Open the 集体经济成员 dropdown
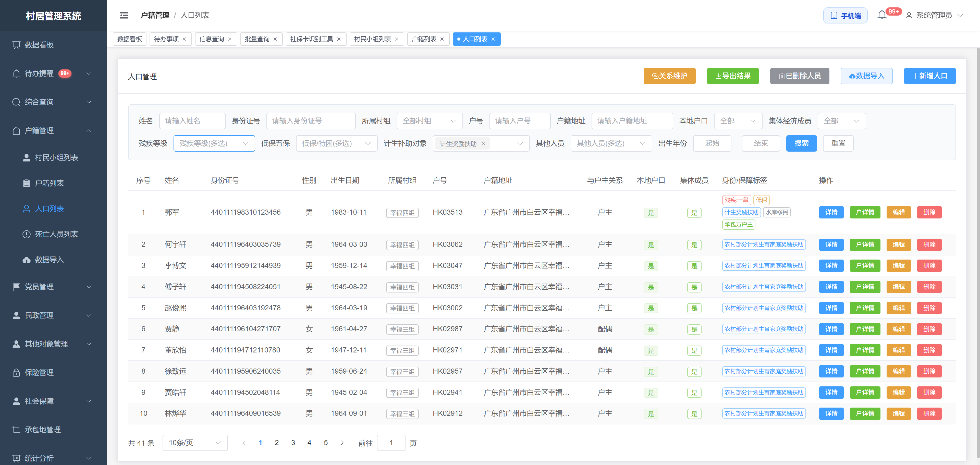980x465 pixels. click(841, 121)
